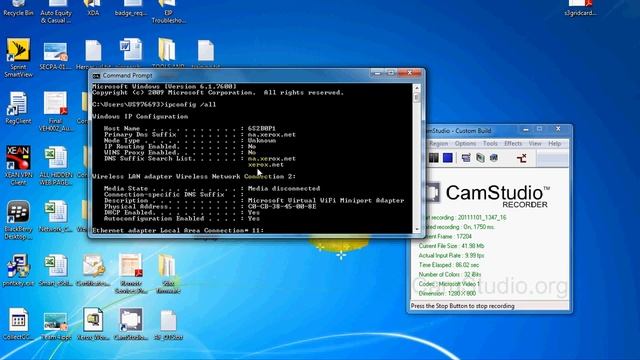Screen dimensions: 640x360
Task: Click the 'Dimension : 1280 X 800' text
Action: click(x=447, y=293)
